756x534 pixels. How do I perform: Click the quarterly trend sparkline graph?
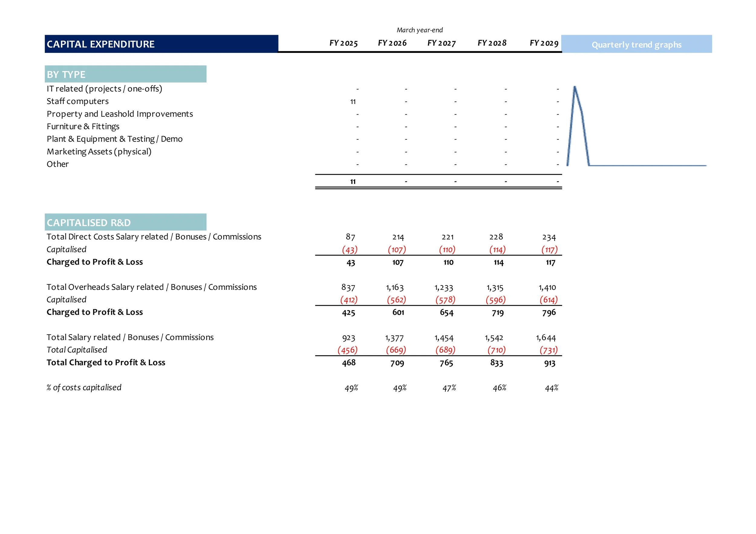point(637,126)
